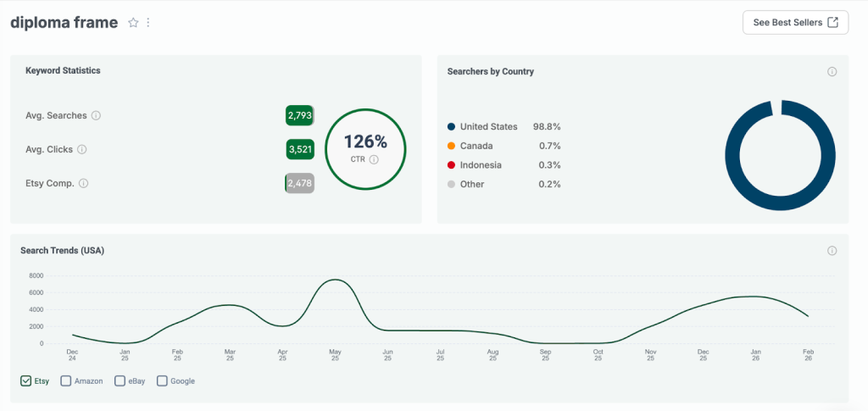Open Searchers by Country info icon
The width and height of the screenshot is (868, 411).
(832, 72)
